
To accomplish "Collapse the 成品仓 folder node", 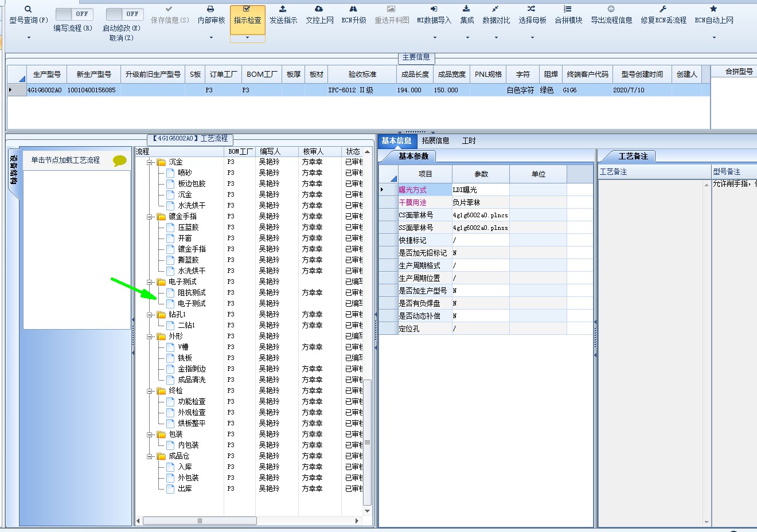I will point(150,456).
